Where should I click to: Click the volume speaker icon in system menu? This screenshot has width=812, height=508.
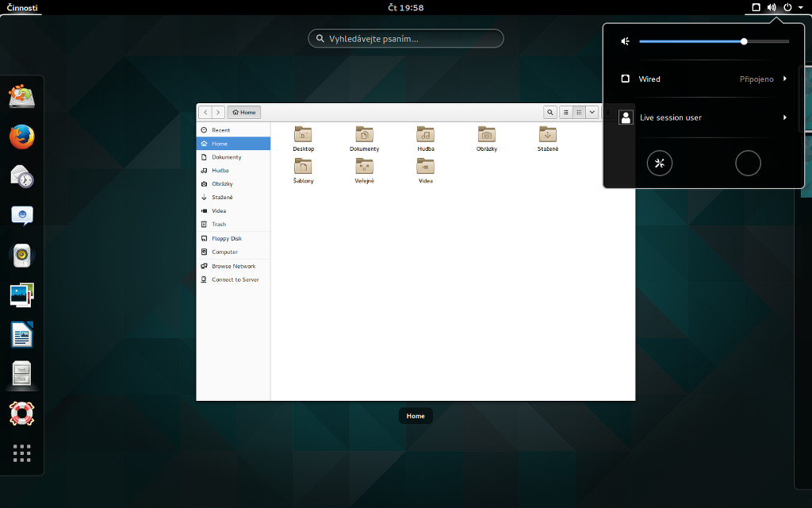(x=626, y=41)
